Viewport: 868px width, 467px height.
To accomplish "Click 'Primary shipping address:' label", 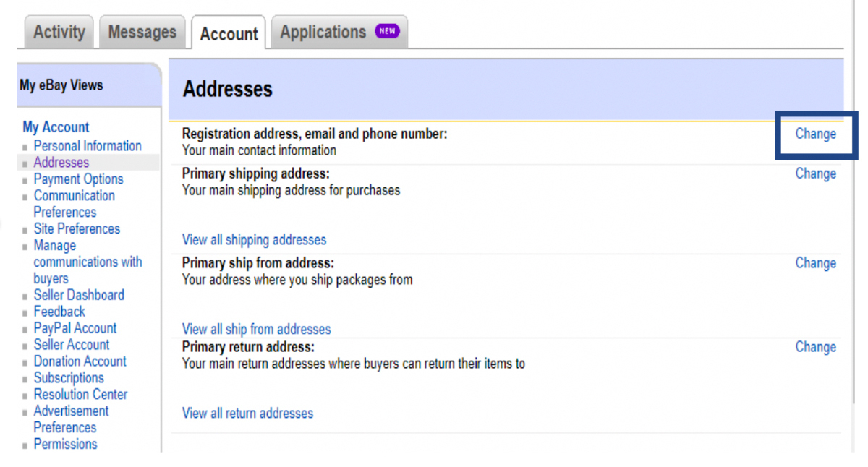I will pos(255,173).
